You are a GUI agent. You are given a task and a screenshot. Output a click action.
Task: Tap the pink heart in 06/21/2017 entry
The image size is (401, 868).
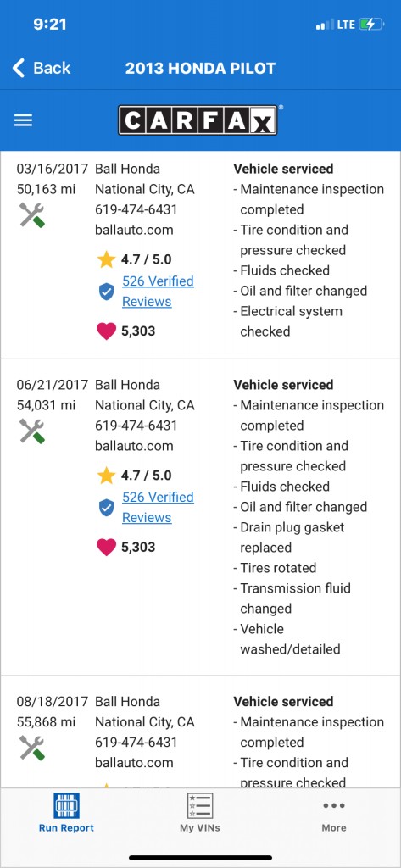point(106,547)
